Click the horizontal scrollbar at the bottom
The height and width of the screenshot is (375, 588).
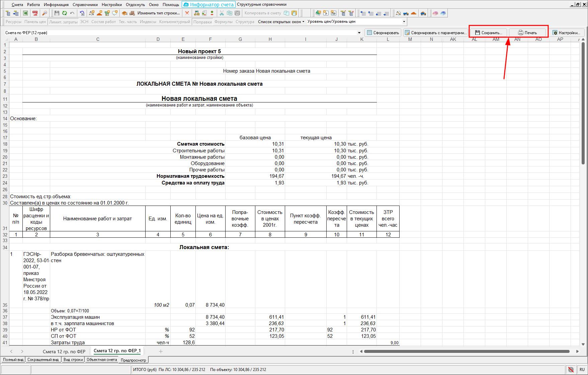467,352
